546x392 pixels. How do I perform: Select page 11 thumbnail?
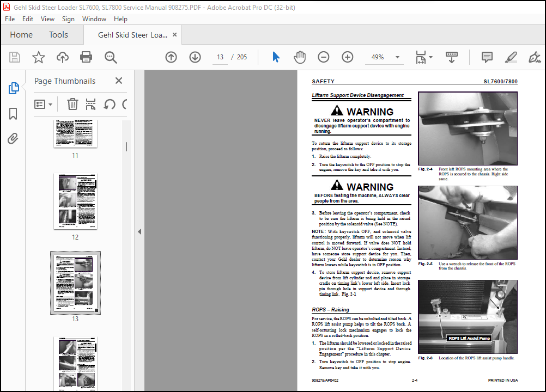point(75,134)
